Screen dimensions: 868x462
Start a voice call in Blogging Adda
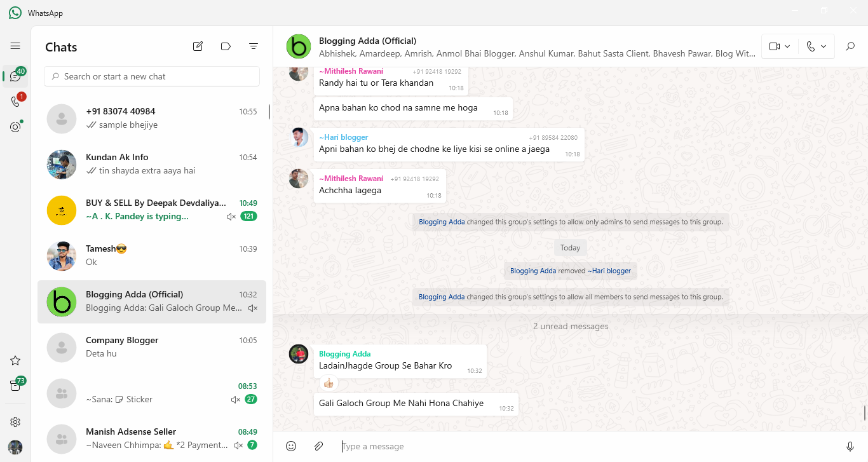point(810,46)
